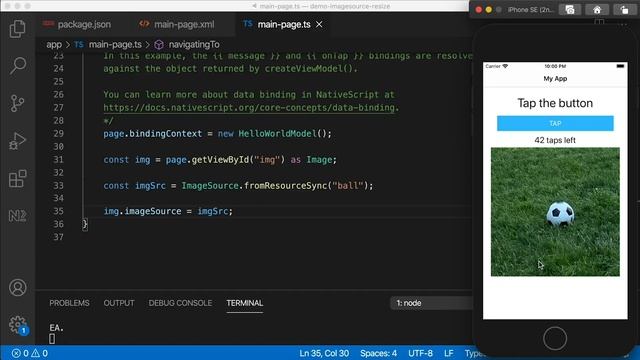
Task: Open the Search view in activity bar
Action: 18,65
